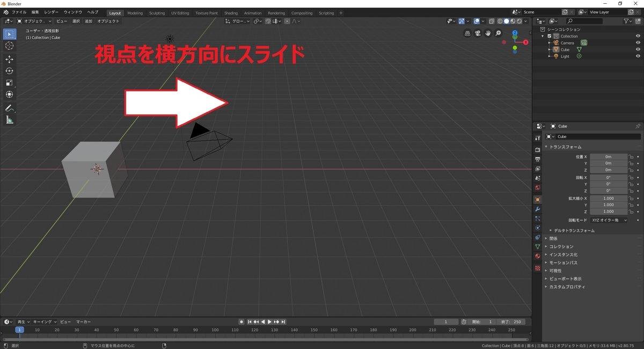Screen dimensions: 644x349
Task: Switch to the Modeling workspace tab
Action: (x=135, y=13)
